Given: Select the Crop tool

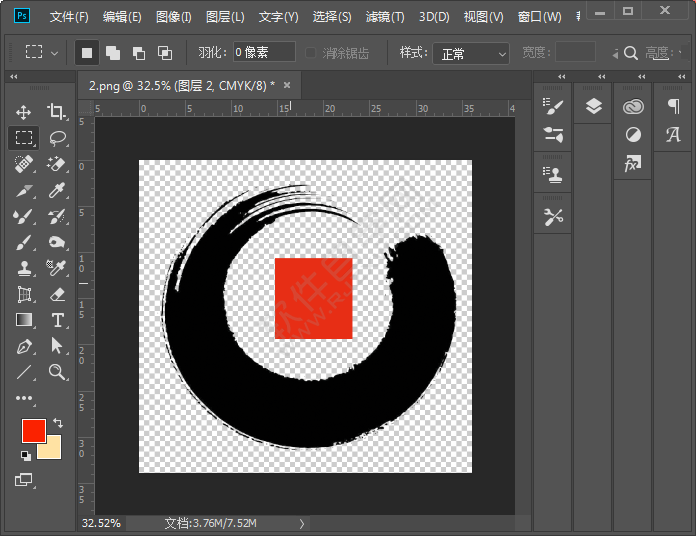Looking at the screenshot, I should pos(57,112).
